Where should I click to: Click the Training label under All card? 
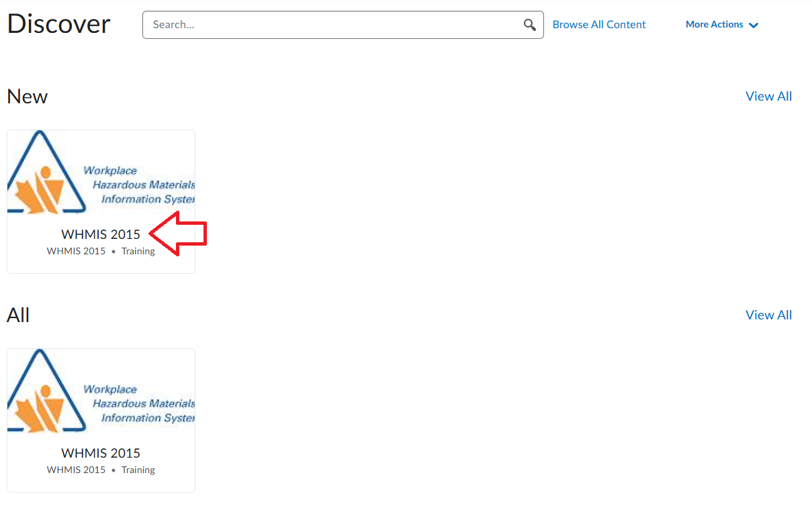[138, 470]
